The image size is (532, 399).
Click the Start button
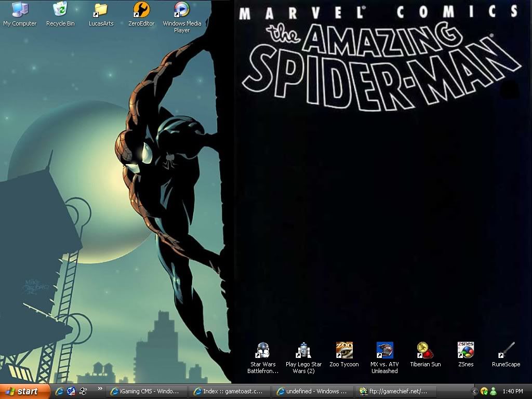pos(25,392)
